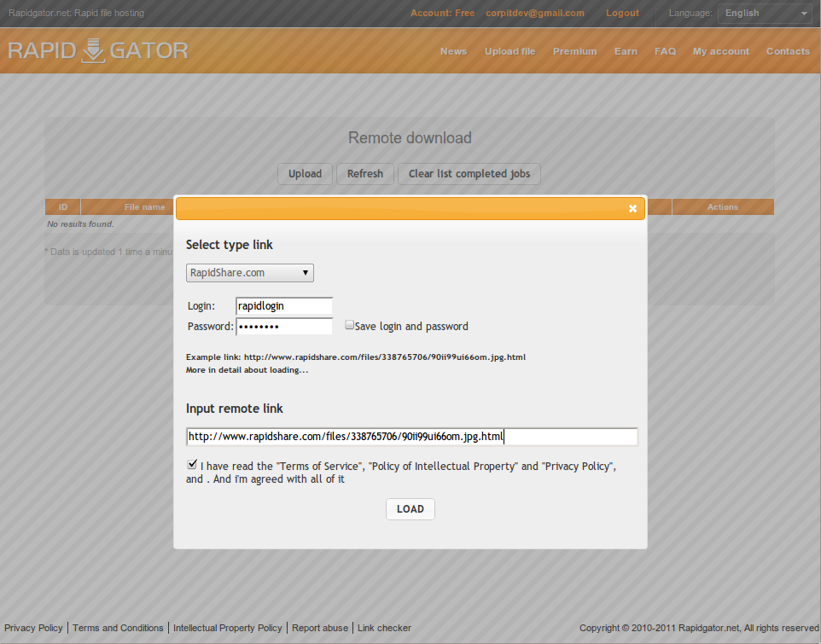Click the Refresh button
This screenshot has height=644, width=821.
coord(365,174)
